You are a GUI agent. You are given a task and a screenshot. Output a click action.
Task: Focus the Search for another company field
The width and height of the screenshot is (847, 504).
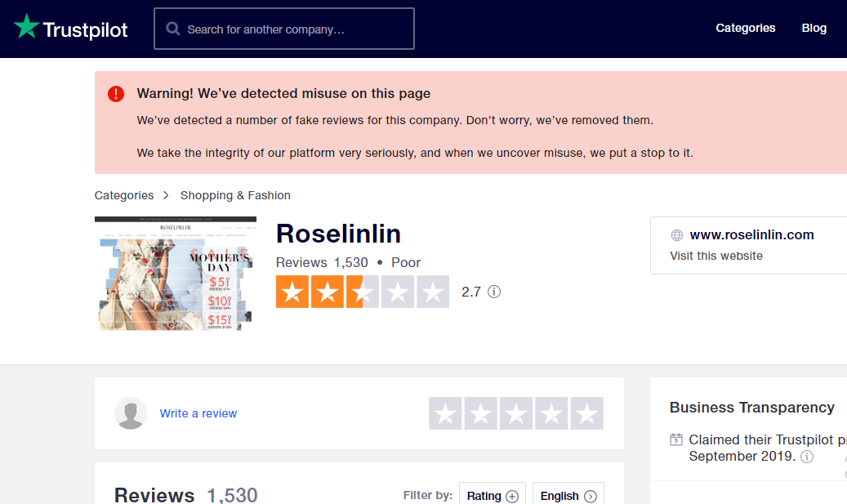[284, 29]
